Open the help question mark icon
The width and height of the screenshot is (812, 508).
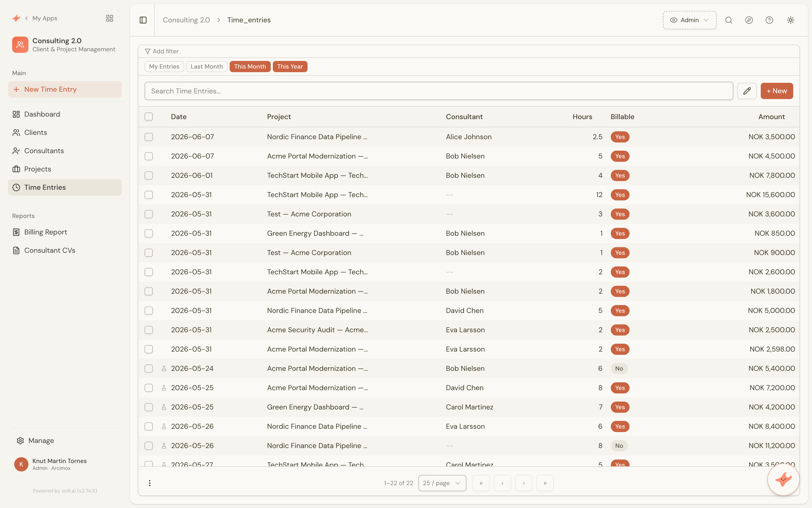tap(769, 20)
